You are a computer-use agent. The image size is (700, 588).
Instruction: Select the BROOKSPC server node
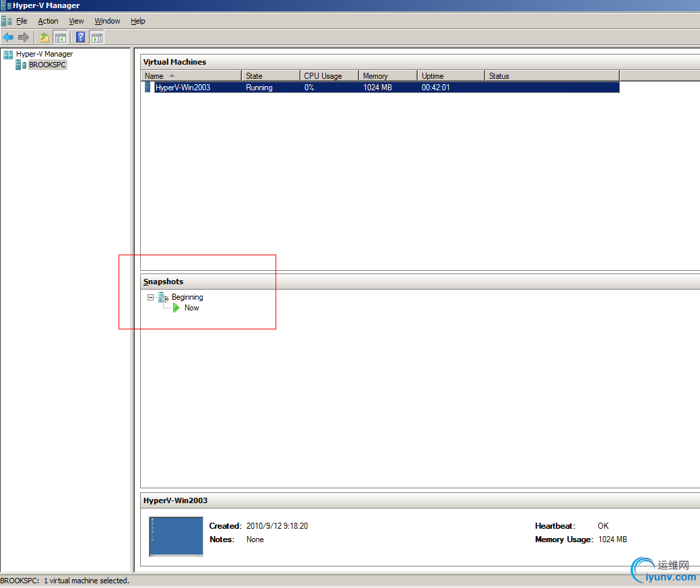point(47,65)
